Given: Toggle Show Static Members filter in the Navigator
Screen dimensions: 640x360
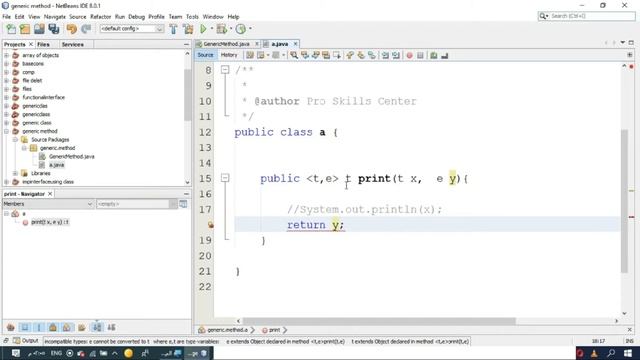Looking at the screenshot, I should pyautogui.click(x=39, y=327).
